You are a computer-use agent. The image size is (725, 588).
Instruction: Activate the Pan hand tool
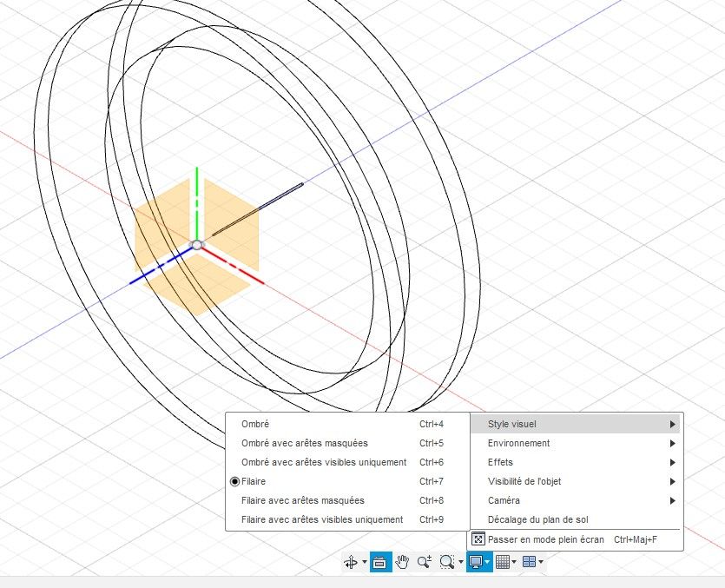403,562
